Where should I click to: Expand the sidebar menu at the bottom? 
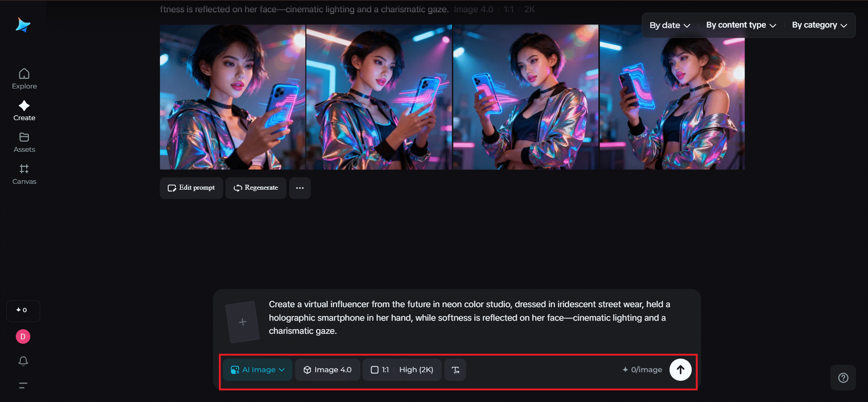pyautogui.click(x=23, y=385)
